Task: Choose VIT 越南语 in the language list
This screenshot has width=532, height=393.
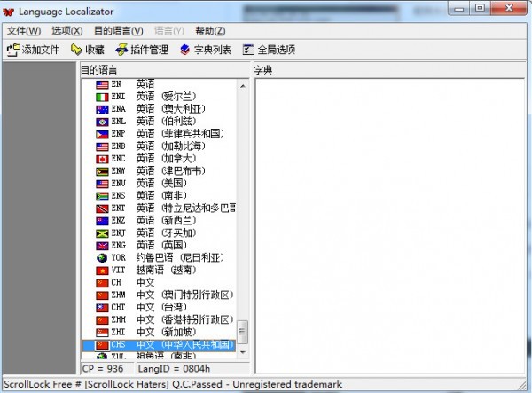Action: tap(159, 271)
